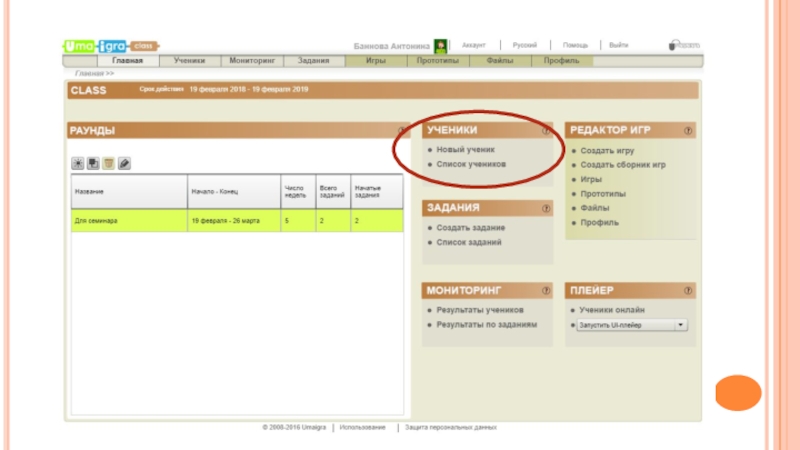This screenshot has height=450, width=800.
Task: Click the Ученики онлайн link
Action: point(612,310)
